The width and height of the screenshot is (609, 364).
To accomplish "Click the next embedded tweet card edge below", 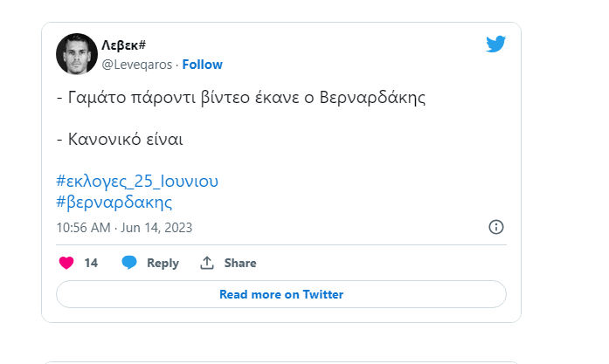I will tap(281, 362).
